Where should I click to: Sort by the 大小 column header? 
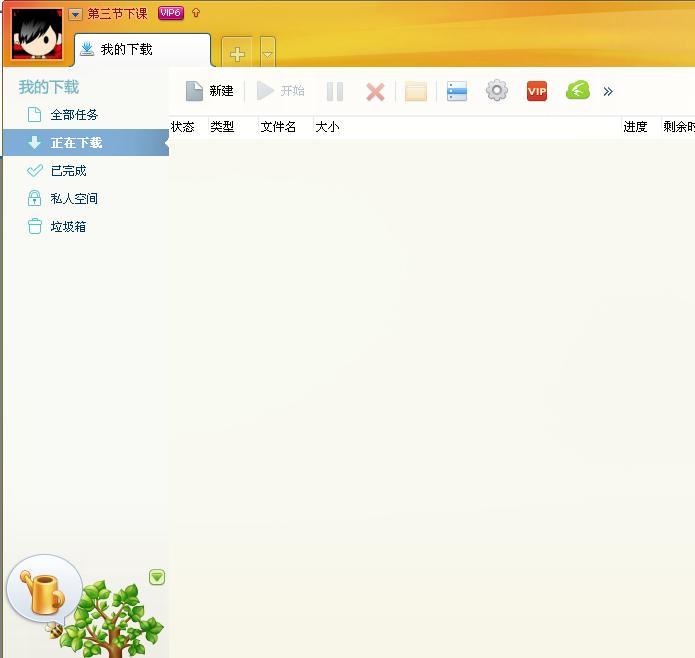point(327,127)
